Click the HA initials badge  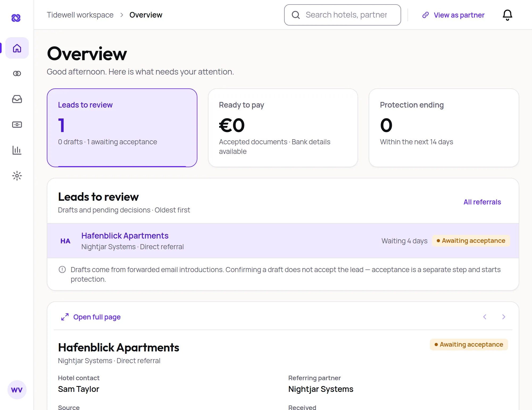coord(65,241)
